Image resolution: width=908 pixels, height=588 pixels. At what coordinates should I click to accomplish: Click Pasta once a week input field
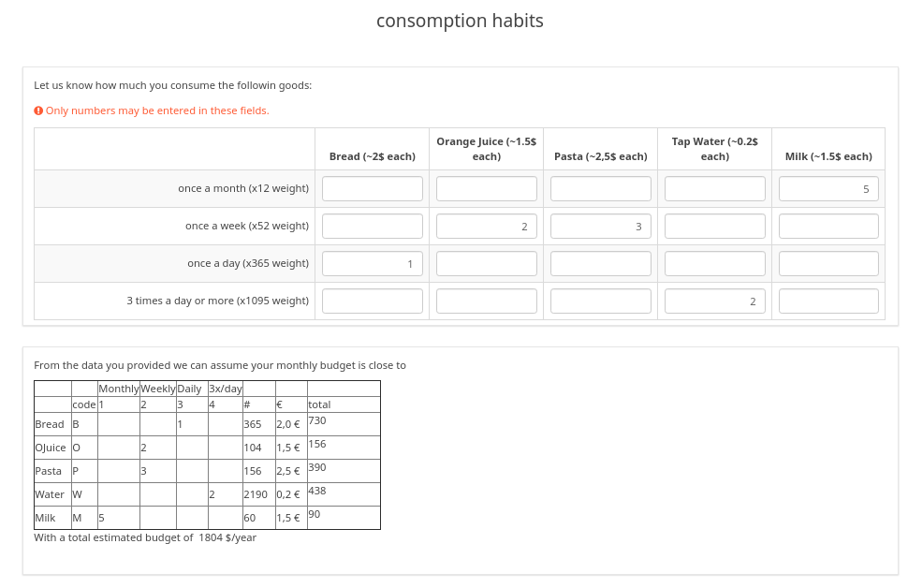tap(601, 226)
